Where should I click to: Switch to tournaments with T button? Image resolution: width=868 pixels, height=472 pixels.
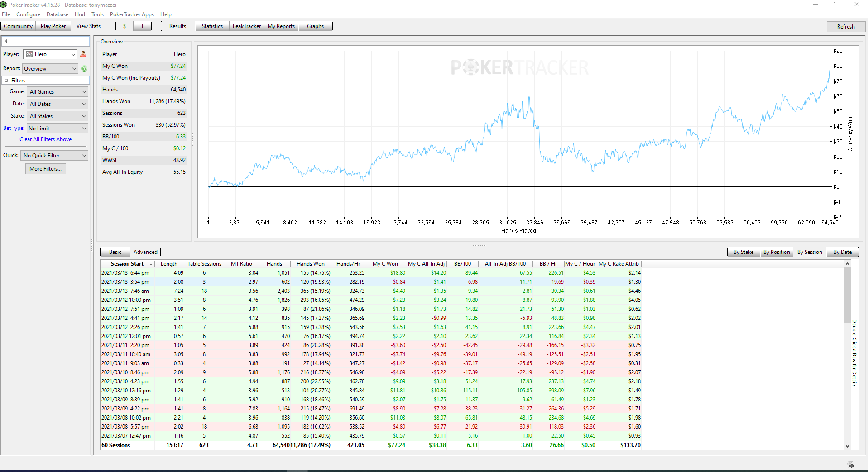point(142,26)
